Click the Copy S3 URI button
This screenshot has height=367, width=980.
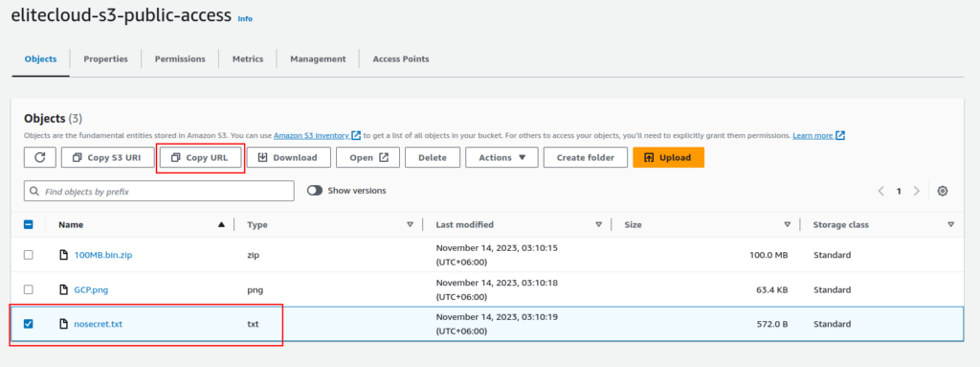(107, 158)
